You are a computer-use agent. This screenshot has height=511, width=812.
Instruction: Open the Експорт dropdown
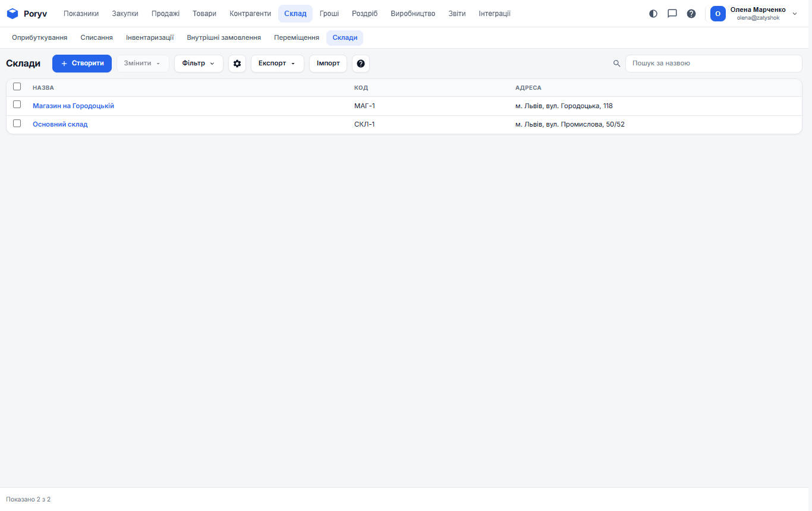pyautogui.click(x=277, y=64)
